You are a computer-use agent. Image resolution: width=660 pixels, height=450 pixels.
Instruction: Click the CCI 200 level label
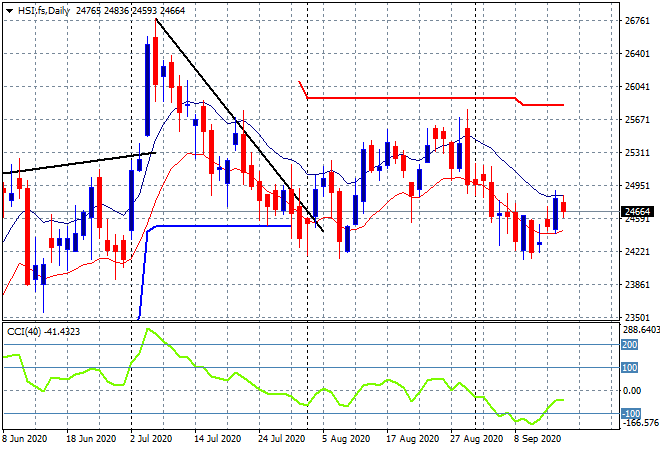630,345
